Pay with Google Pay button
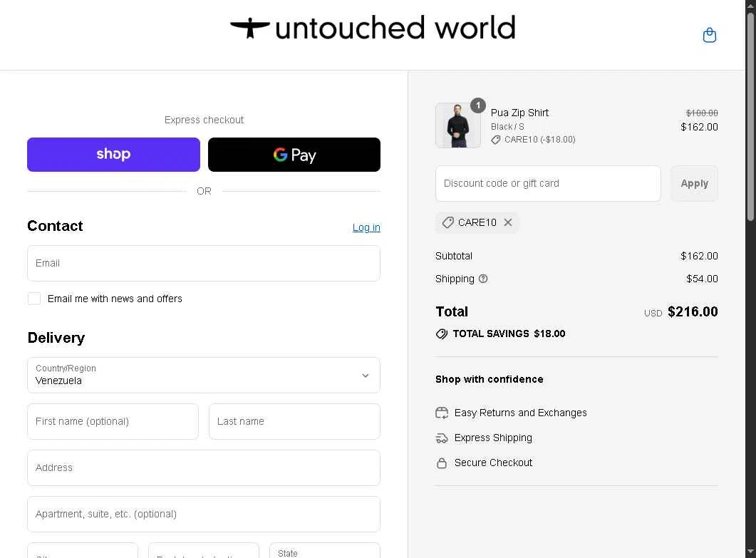The width and height of the screenshot is (756, 558). pyautogui.click(x=294, y=155)
